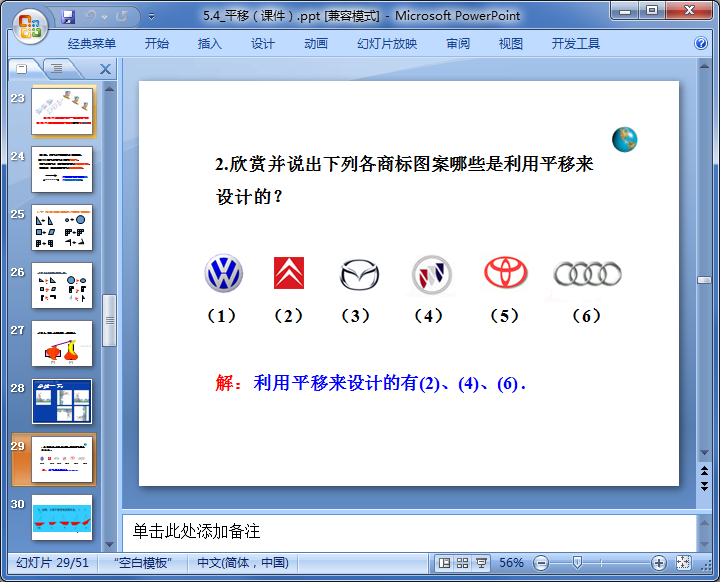Viewport: 720px width, 582px height.
Task: Save the presentation with floppy icon
Action: point(68,17)
